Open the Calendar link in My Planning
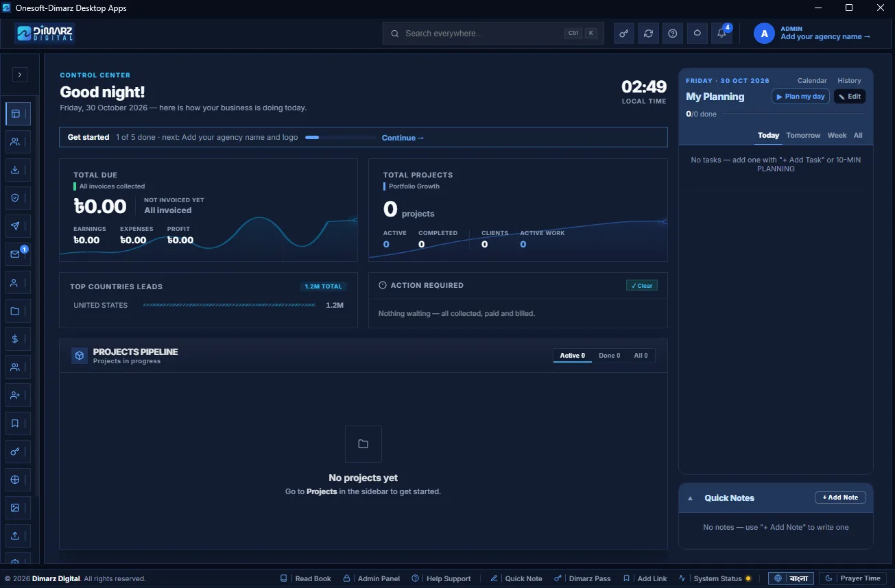 [x=812, y=81]
